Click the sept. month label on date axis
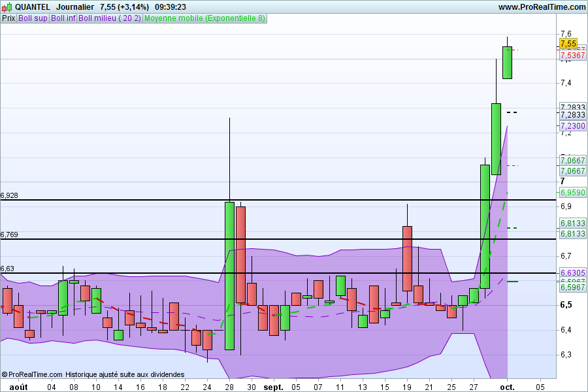The height and width of the screenshot is (392, 588). [x=273, y=387]
